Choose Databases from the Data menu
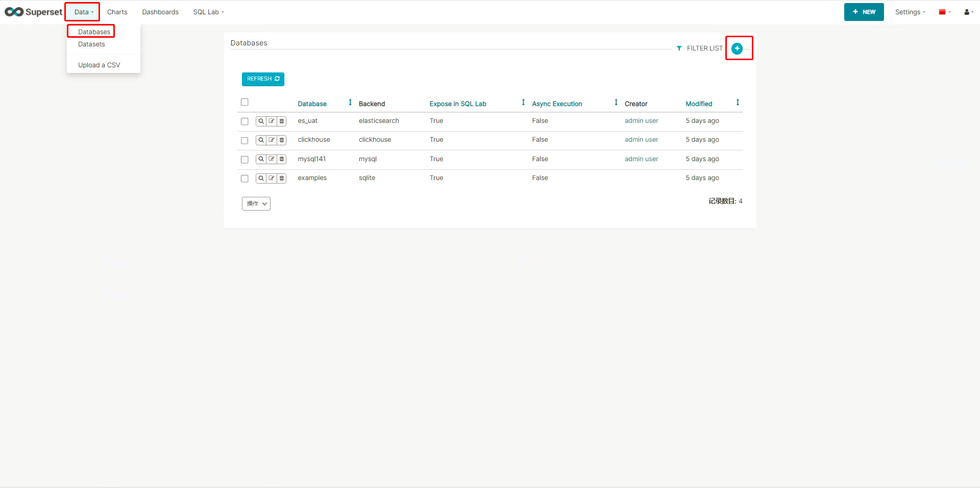 click(x=94, y=32)
